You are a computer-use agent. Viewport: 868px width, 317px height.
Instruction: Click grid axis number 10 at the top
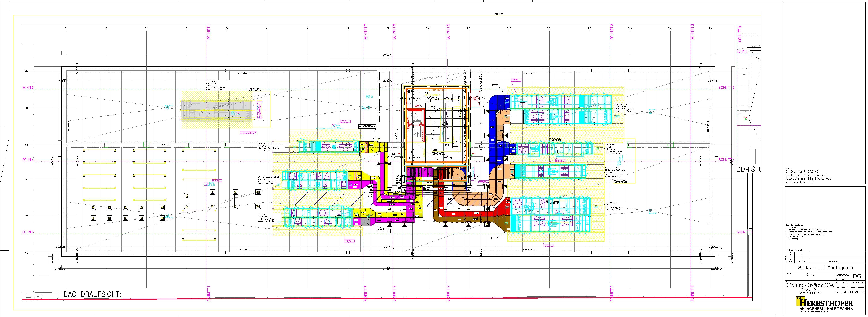(x=428, y=28)
